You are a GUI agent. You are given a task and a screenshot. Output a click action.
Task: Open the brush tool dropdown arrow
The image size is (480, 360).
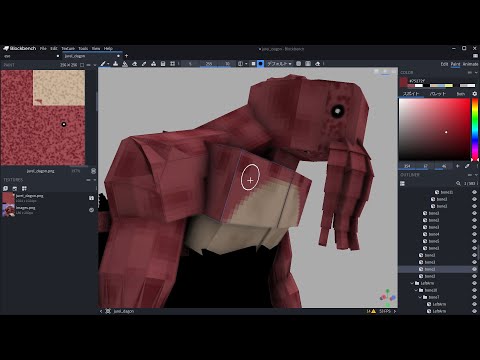(x=108, y=64)
